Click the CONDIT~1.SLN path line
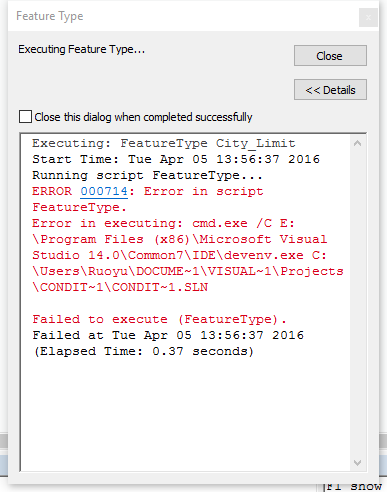 point(120,287)
